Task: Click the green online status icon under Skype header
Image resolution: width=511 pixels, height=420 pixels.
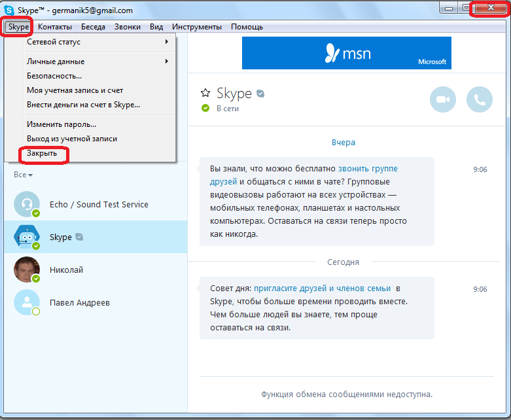Action: (x=205, y=108)
